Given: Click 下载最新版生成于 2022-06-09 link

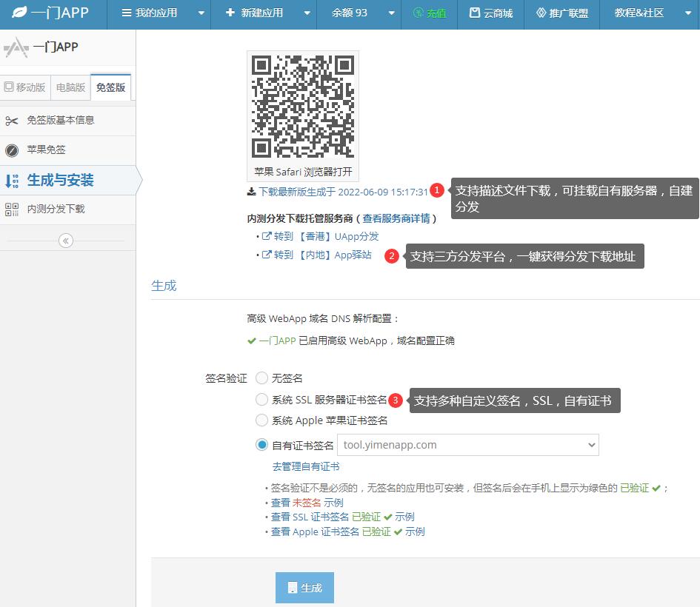Looking at the screenshot, I should click(343, 192).
